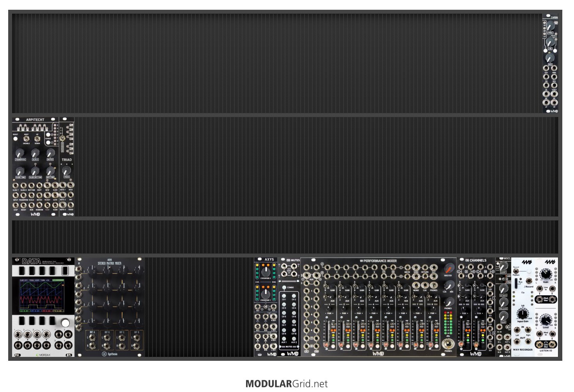This screenshot has height=392, width=574.
Task: Open the MODULARGrid.net link
Action: (x=287, y=384)
